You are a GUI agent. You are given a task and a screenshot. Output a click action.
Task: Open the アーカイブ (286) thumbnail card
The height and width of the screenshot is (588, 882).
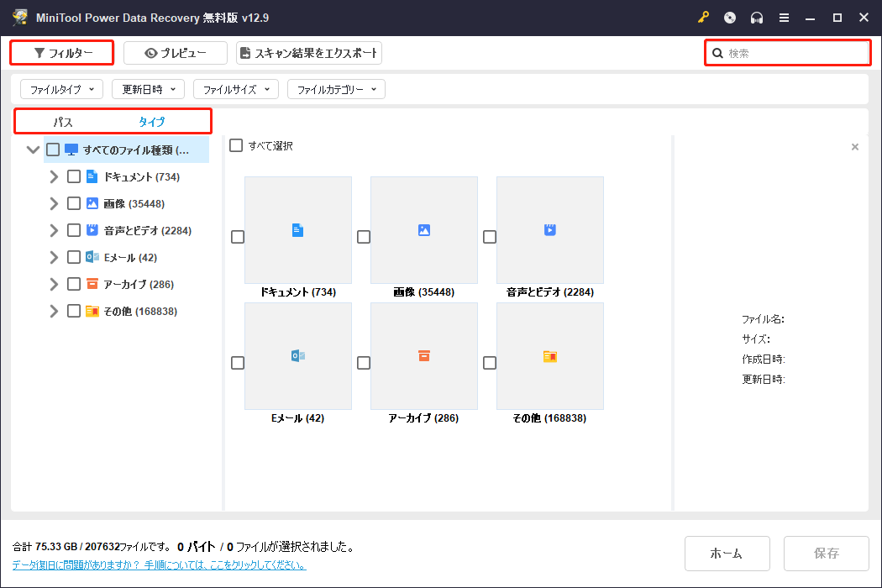(424, 356)
